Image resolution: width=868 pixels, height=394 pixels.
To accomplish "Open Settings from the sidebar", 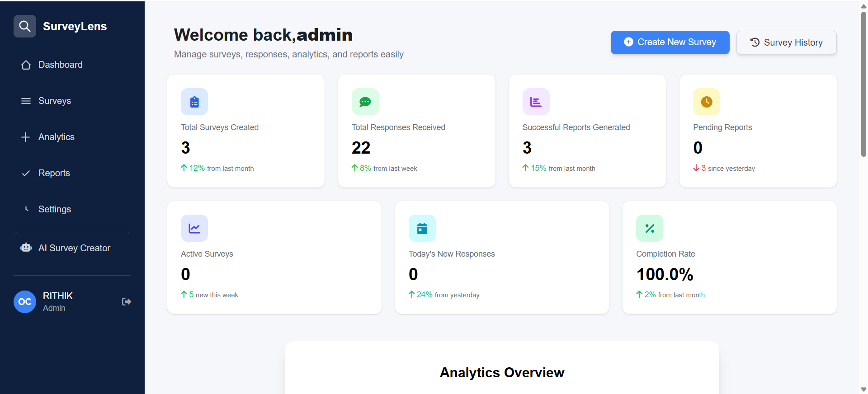I will [x=54, y=209].
